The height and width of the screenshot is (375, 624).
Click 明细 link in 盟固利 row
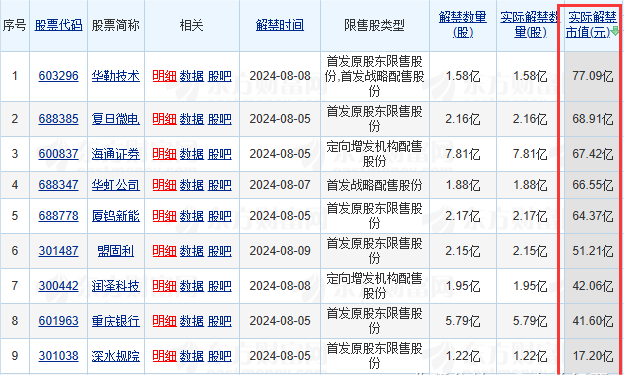[164, 251]
